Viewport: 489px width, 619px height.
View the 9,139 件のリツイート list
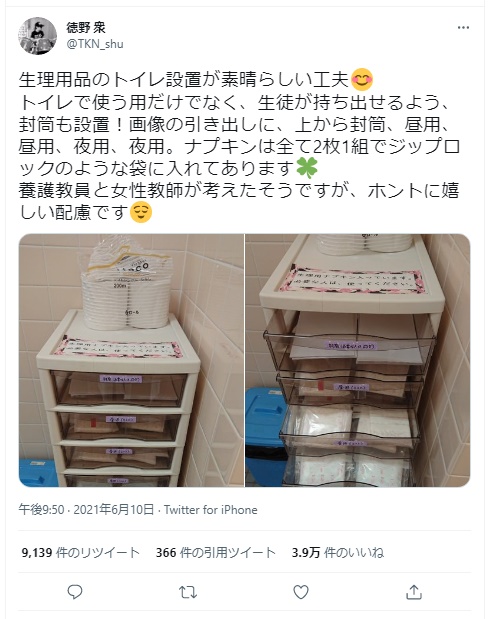coord(81,552)
